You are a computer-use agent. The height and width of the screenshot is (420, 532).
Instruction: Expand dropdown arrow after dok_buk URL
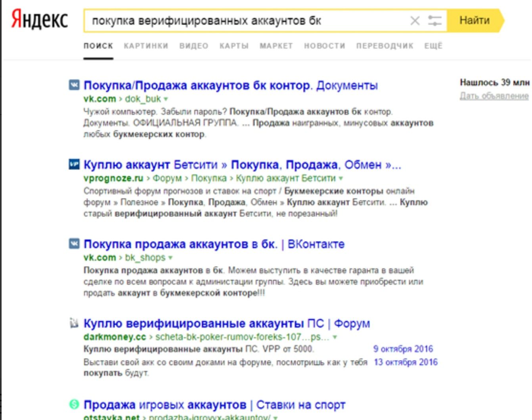click(x=166, y=99)
